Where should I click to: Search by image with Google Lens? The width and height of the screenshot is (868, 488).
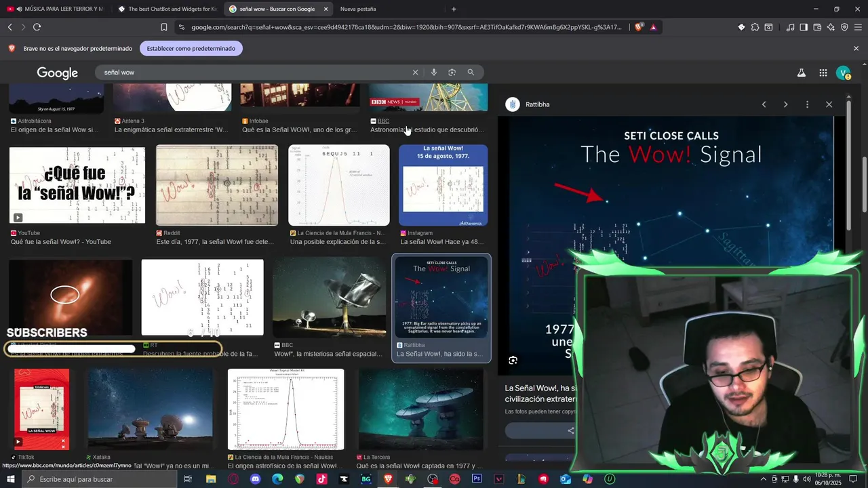(x=452, y=73)
